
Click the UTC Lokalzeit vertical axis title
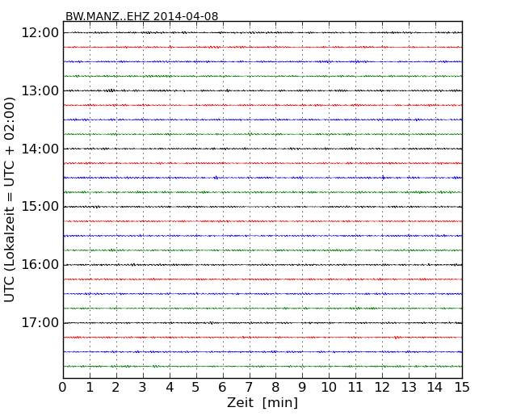[x=10, y=199]
